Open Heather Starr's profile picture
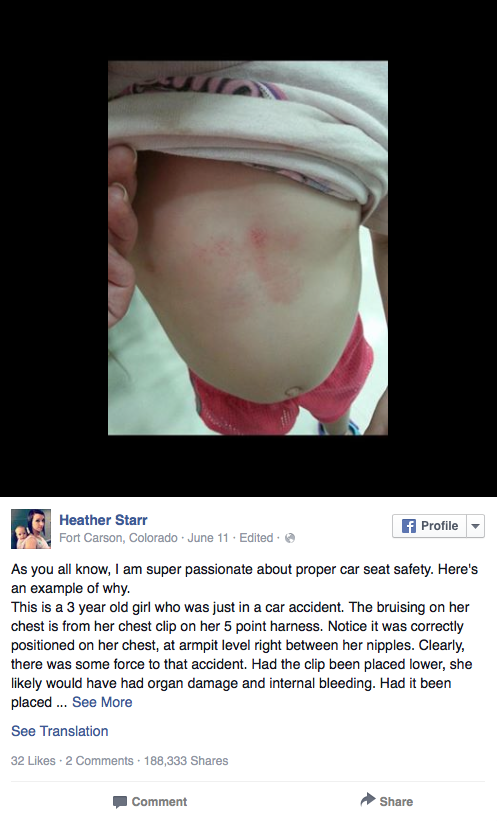Image resolution: width=497 pixels, height=821 pixels. [x=31, y=529]
